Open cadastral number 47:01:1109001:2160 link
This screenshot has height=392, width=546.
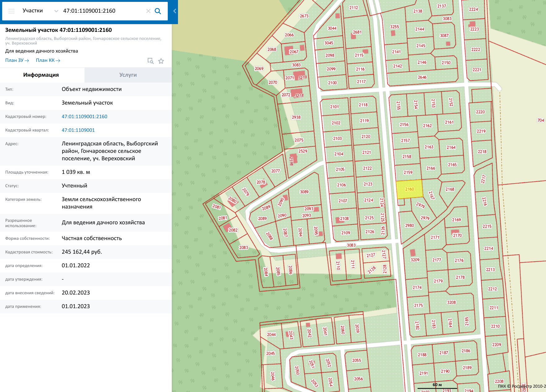tap(84, 117)
